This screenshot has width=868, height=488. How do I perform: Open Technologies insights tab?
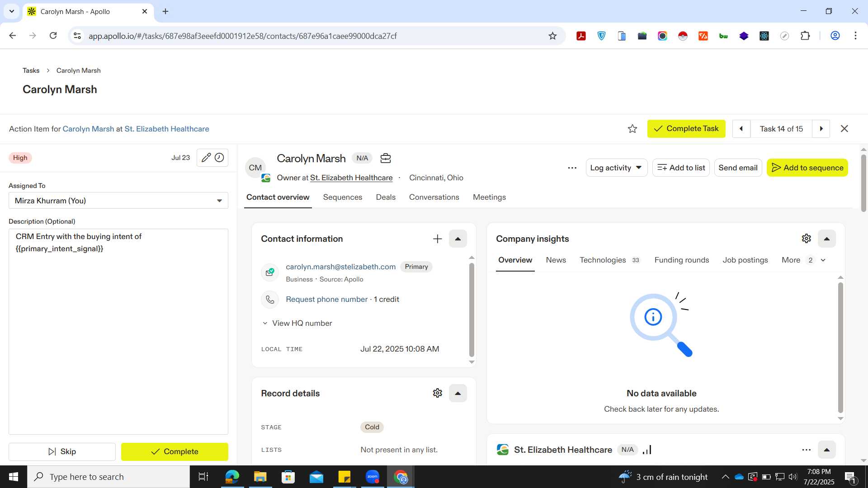(x=609, y=260)
